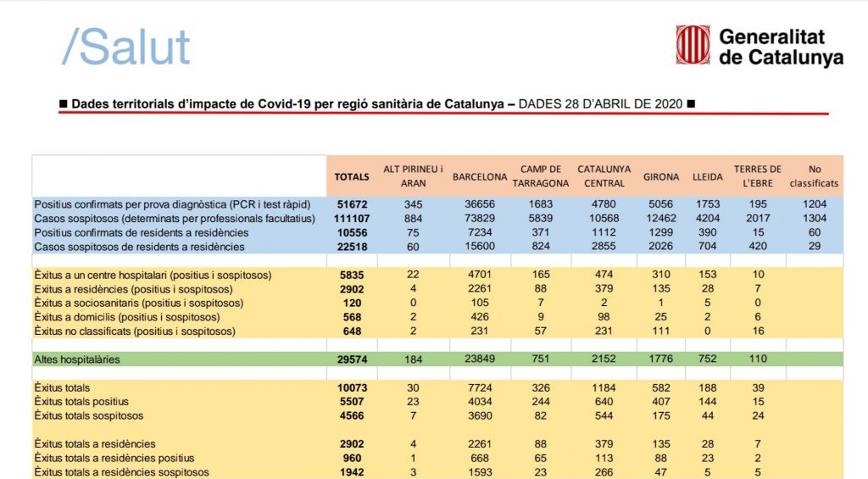Click Alt Pirineu value 345

[x=413, y=204]
